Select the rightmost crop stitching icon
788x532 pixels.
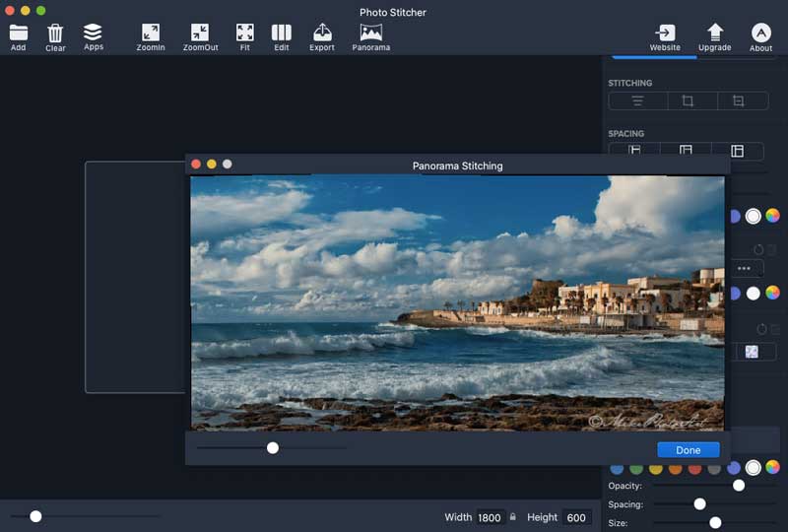[738, 101]
